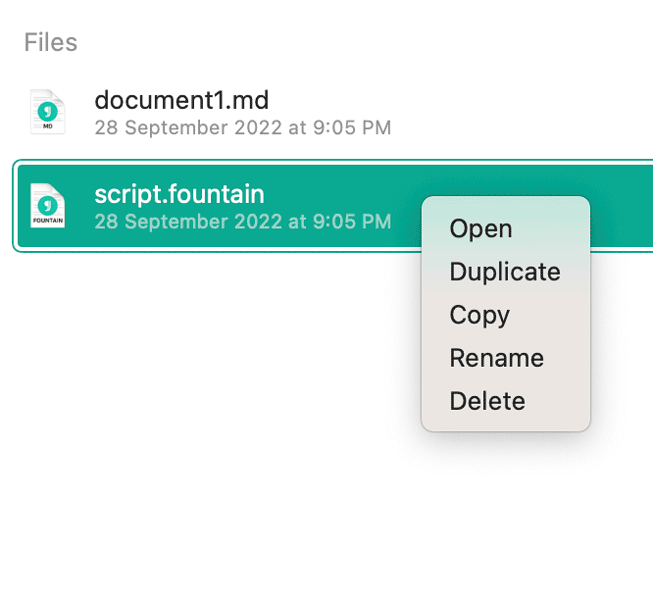Click the document1.md file icon
This screenshot has width=653, height=600.
coord(47,112)
